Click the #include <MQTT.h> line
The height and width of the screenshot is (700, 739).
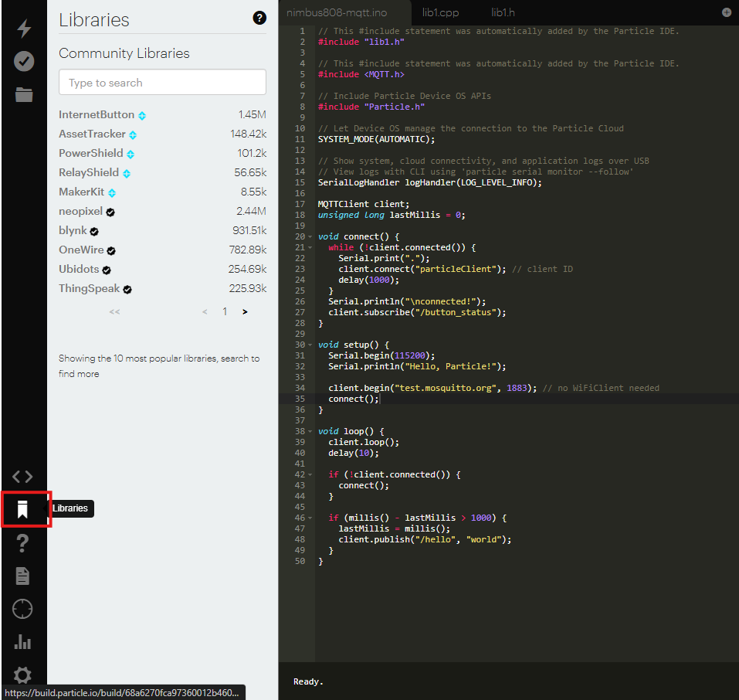coord(361,74)
